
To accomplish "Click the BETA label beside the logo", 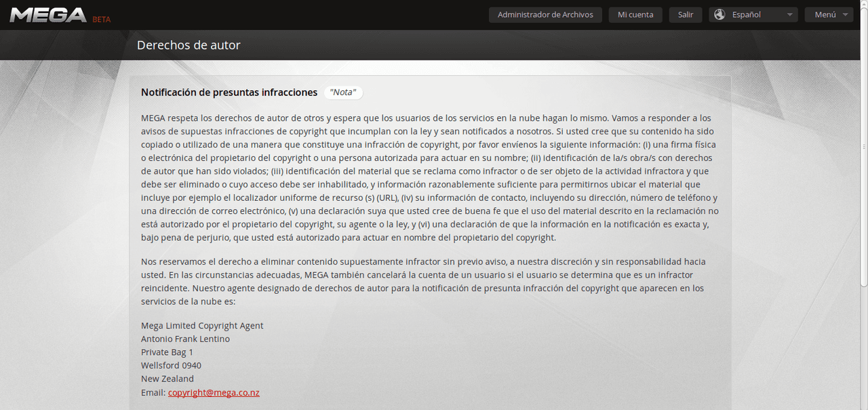I will (x=102, y=19).
